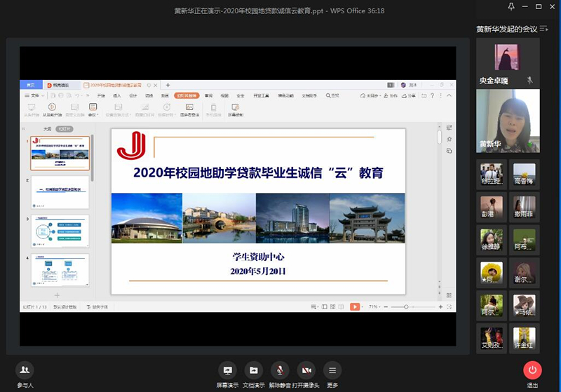The image size is (561, 392).
Task: Turn on camera with 打开摄像头
Action: [x=306, y=370]
